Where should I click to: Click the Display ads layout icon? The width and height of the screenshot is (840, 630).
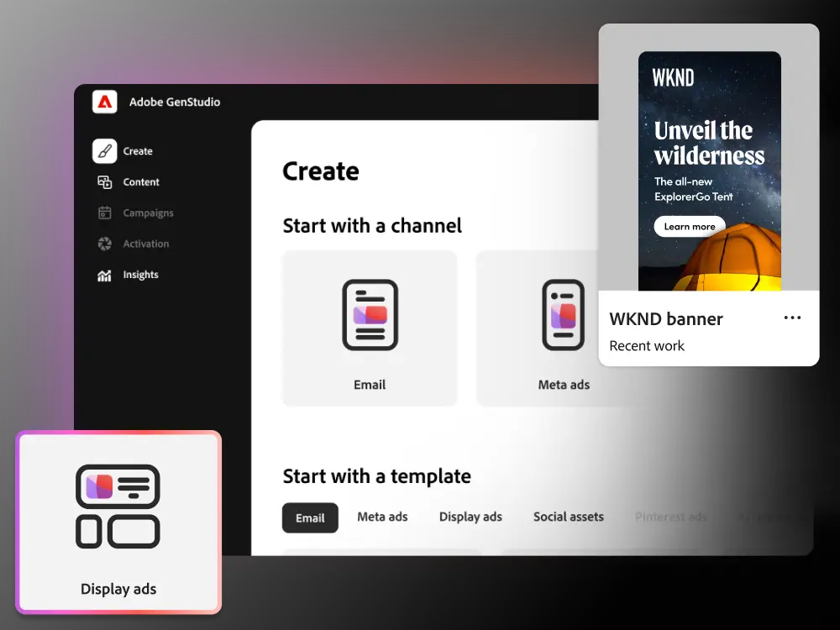pos(118,507)
